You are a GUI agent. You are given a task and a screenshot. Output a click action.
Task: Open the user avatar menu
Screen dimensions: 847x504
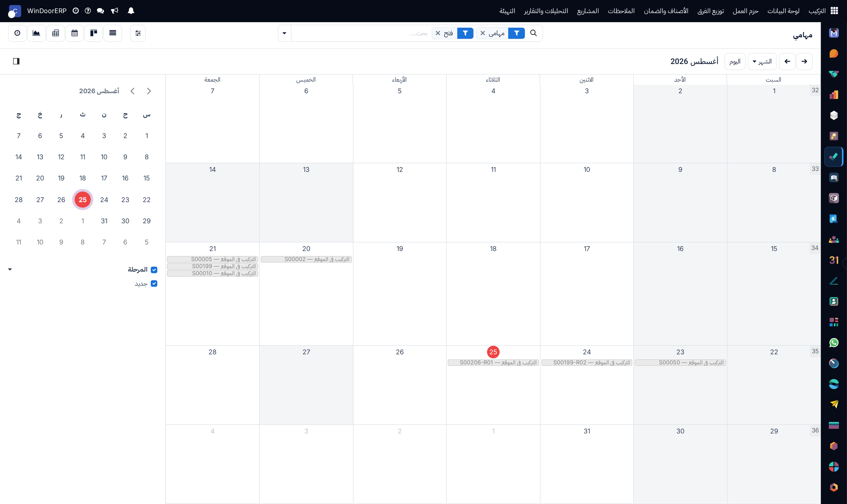(14, 11)
